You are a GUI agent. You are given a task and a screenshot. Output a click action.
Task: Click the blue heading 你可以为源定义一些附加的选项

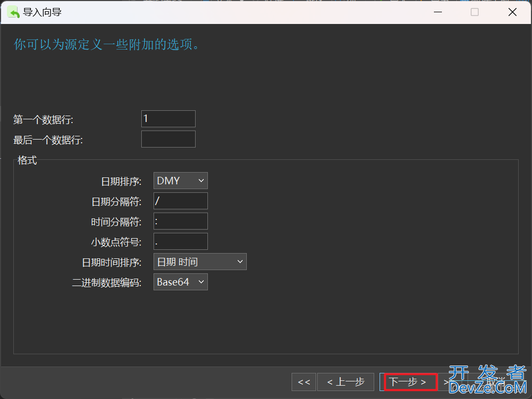[x=107, y=44]
